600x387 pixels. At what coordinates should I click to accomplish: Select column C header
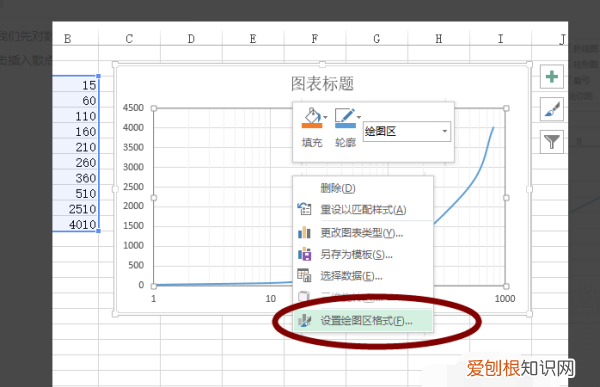tap(129, 39)
